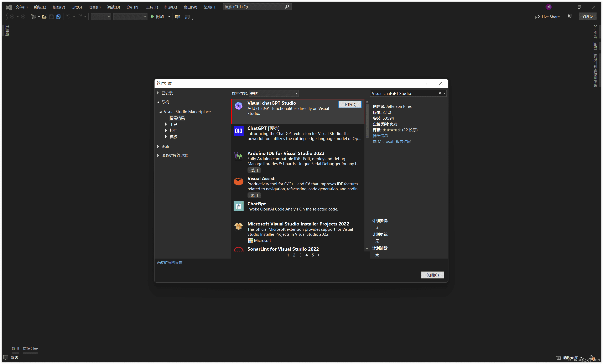Click the browser window toolbar icon
The height and width of the screenshot is (364, 603).
click(x=187, y=17)
